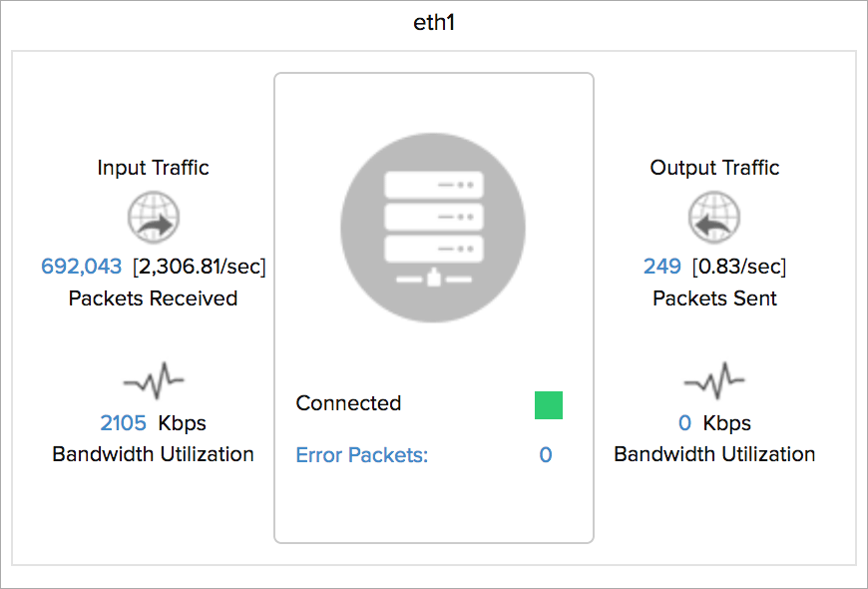Click the Input Traffic globe icon

(153, 217)
